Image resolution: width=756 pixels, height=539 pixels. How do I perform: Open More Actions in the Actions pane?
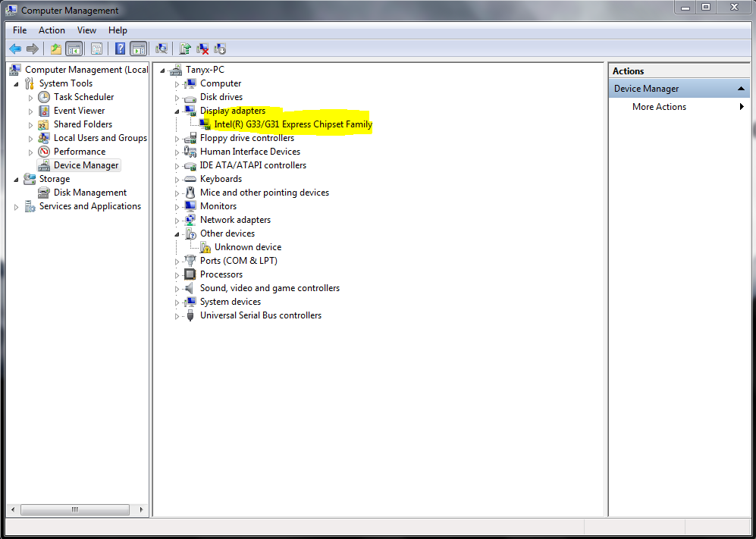[x=659, y=107]
